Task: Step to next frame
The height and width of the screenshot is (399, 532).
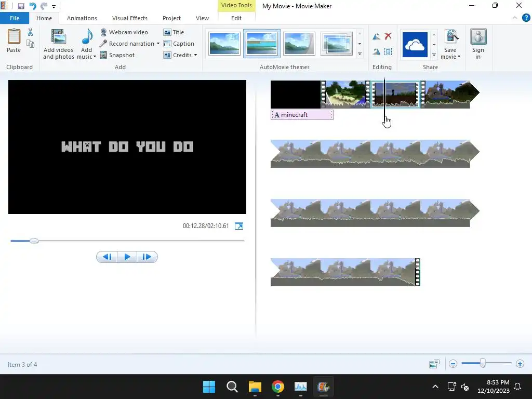Action: pos(147,257)
